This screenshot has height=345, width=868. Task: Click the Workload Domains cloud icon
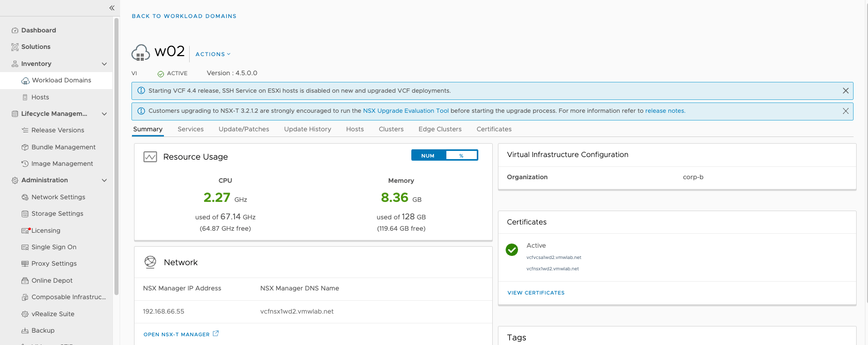coord(25,81)
